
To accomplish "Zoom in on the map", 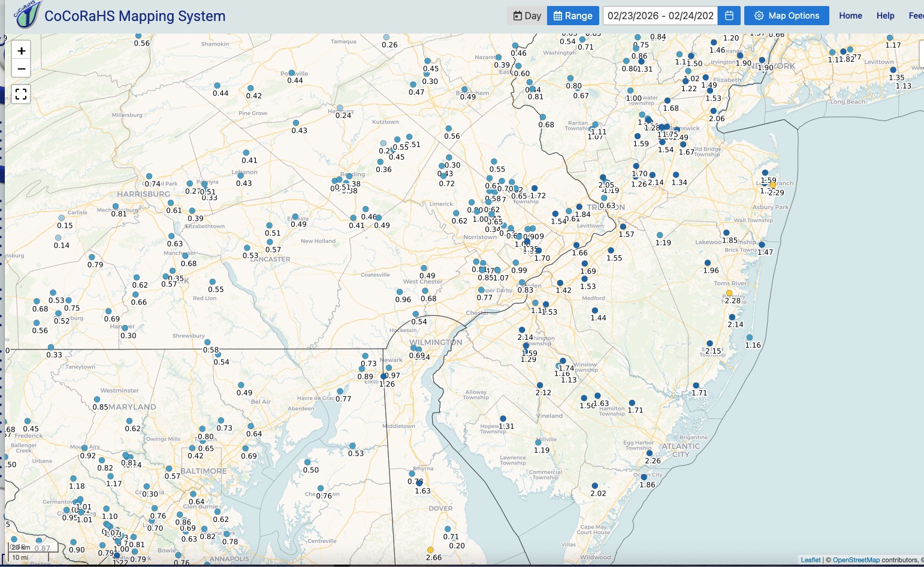I will point(21,51).
